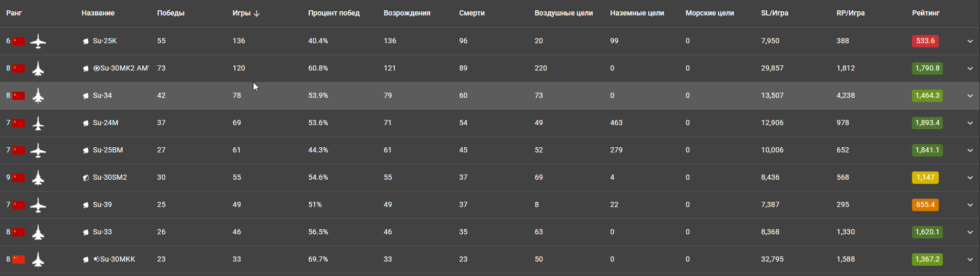Click the Su-33 vehicle name
Image resolution: width=980 pixels, height=276 pixels.
[x=102, y=232]
